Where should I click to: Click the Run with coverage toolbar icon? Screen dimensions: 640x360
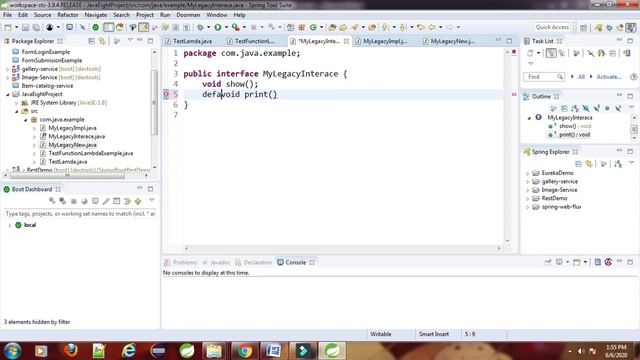click(x=236, y=27)
